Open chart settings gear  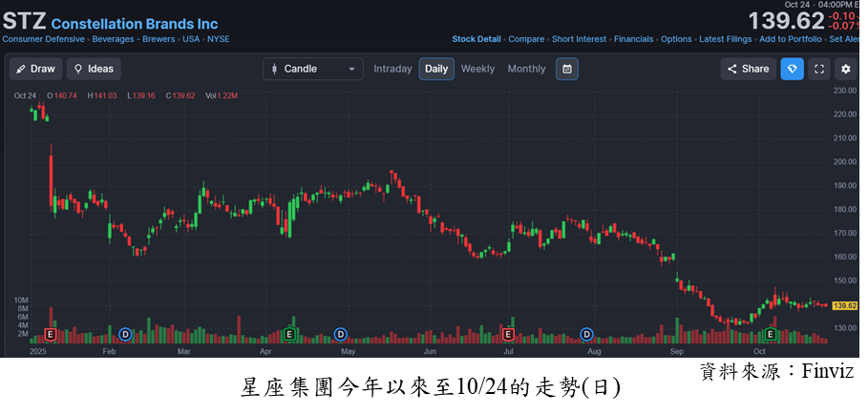[x=845, y=69]
